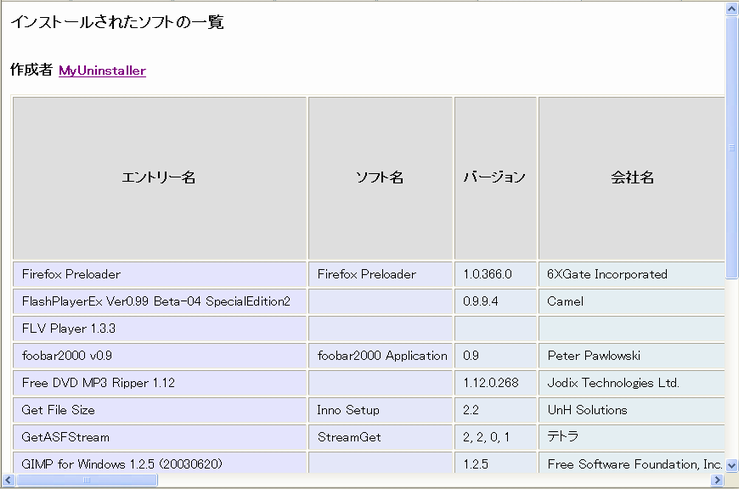Click the vertical scrollbar up arrow
Viewport: 739px width, 489px height.
pyautogui.click(x=731, y=8)
